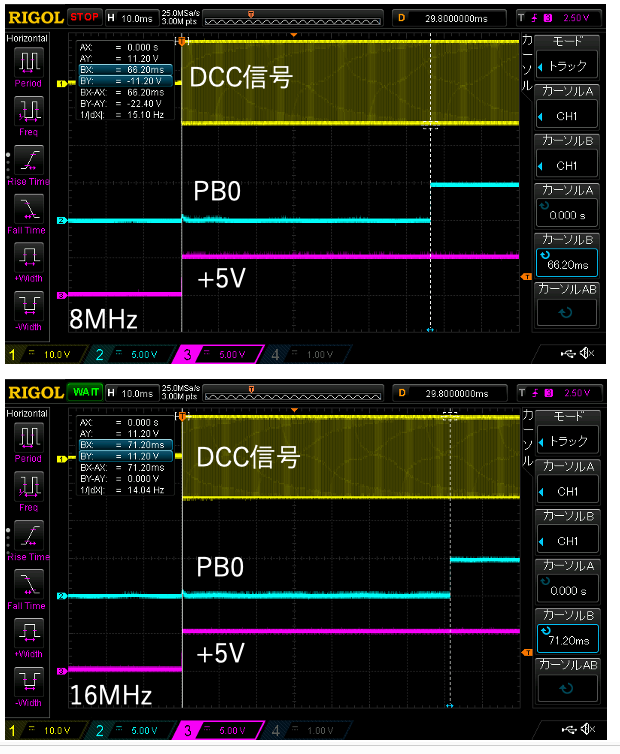Toggle channel 1 10.0V label in the 16MHz capture
The height and width of the screenshot is (754, 620).
pos(57,730)
